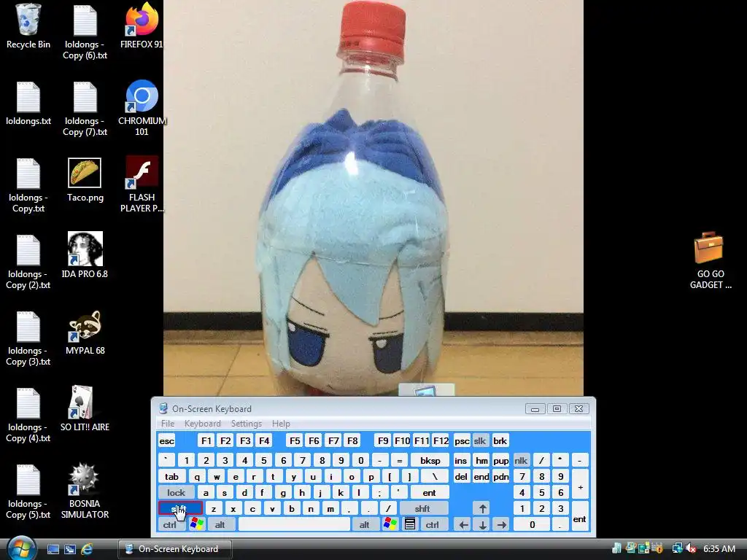747x560 pixels.
Task: Open the Settings menu
Action: click(247, 424)
